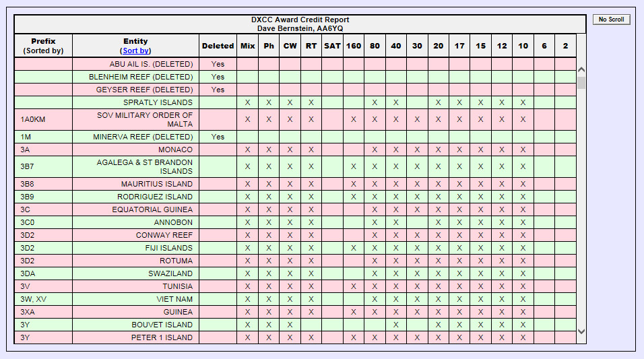Click the 3B7 prefix cell
Image resolution: width=644 pixels, height=359 pixels.
pyautogui.click(x=43, y=167)
